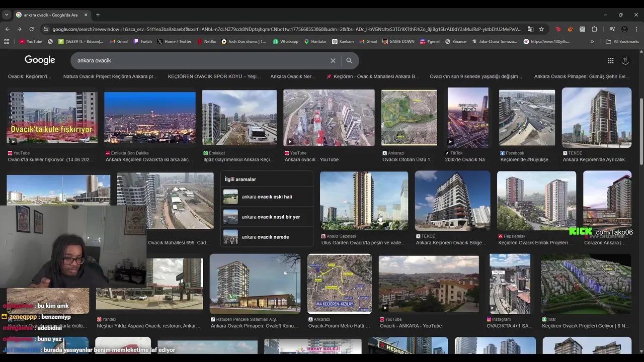The height and width of the screenshot is (362, 644).
Task: Open the bookmarks bar apps grid icon
Action: pyautogui.click(x=7, y=42)
